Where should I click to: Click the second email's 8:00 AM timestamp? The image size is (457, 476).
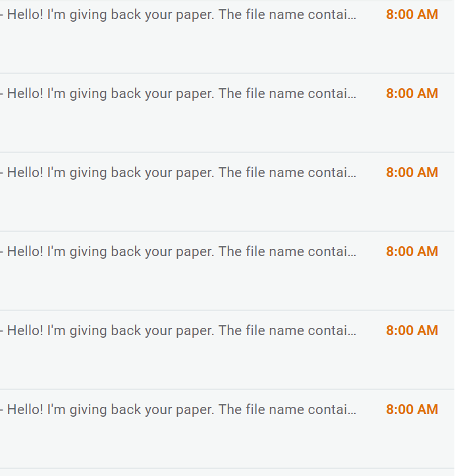point(412,93)
